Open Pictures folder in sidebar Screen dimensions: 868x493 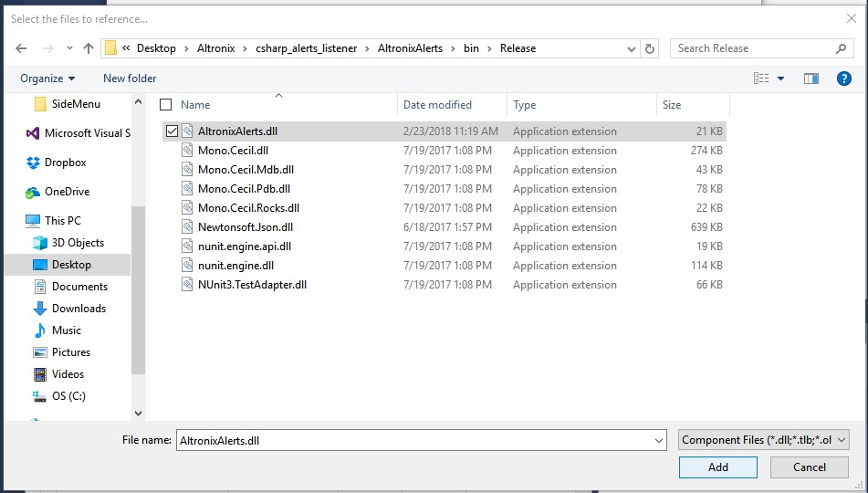coord(61,352)
